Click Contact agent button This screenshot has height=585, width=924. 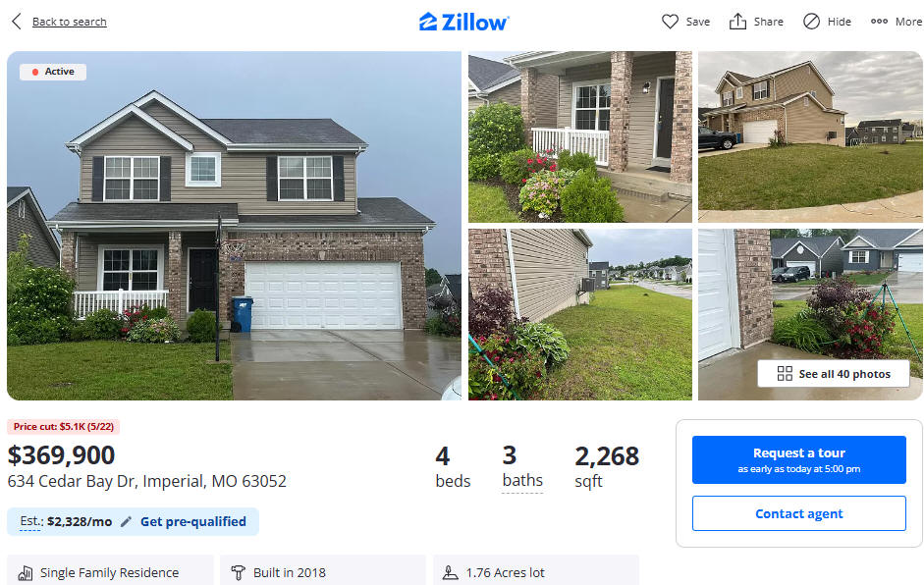tap(799, 513)
